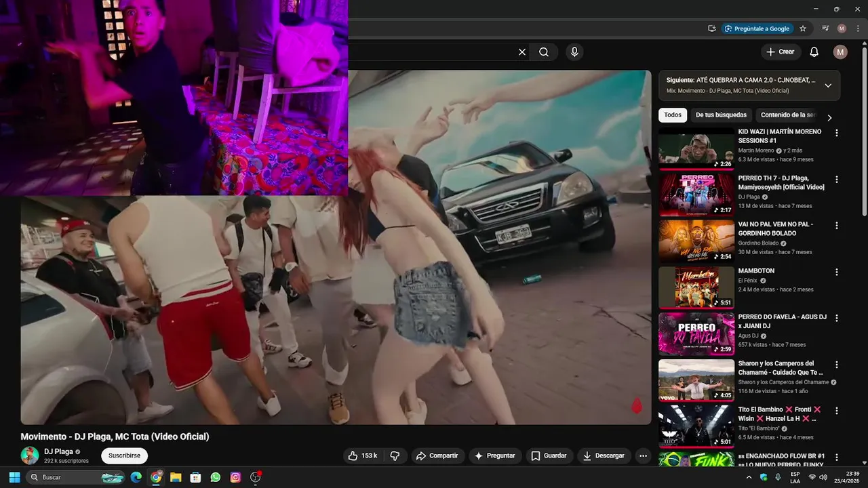Open OBS Studio from taskbar
Screen dimensions: 868x488
[x=256, y=477]
